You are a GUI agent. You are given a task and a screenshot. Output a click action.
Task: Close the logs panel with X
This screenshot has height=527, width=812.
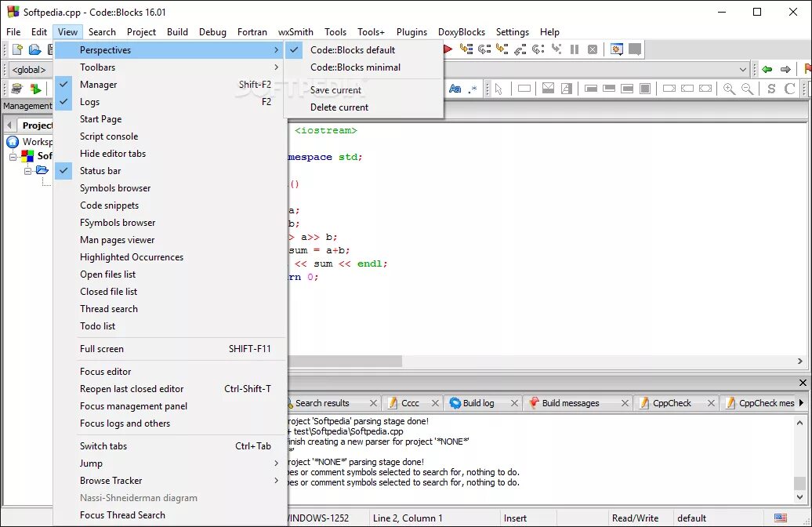tap(803, 383)
